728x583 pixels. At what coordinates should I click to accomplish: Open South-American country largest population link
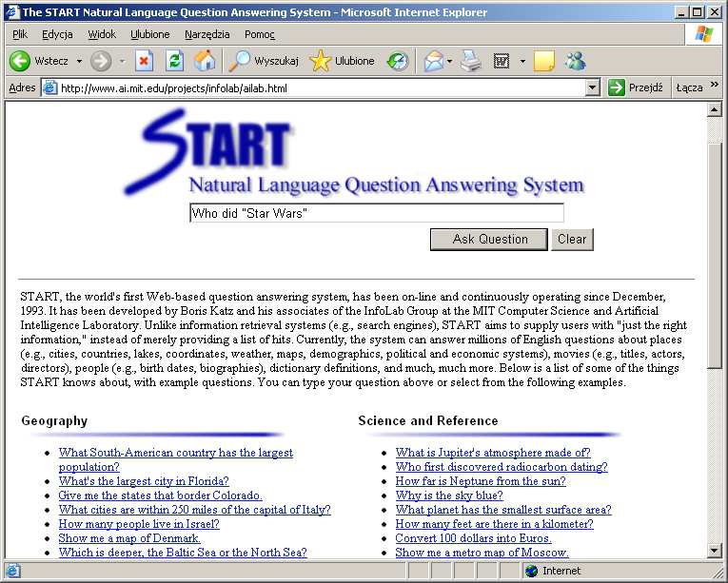[x=175, y=459]
